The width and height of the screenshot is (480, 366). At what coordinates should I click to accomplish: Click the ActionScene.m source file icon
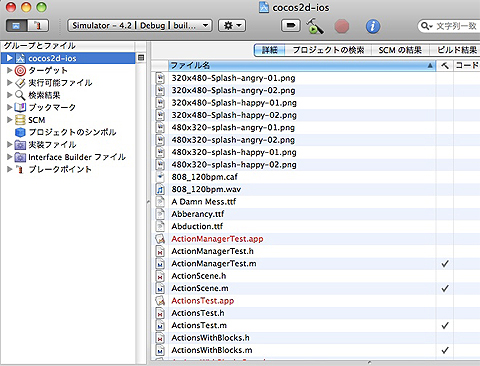pyautogui.click(x=160, y=288)
